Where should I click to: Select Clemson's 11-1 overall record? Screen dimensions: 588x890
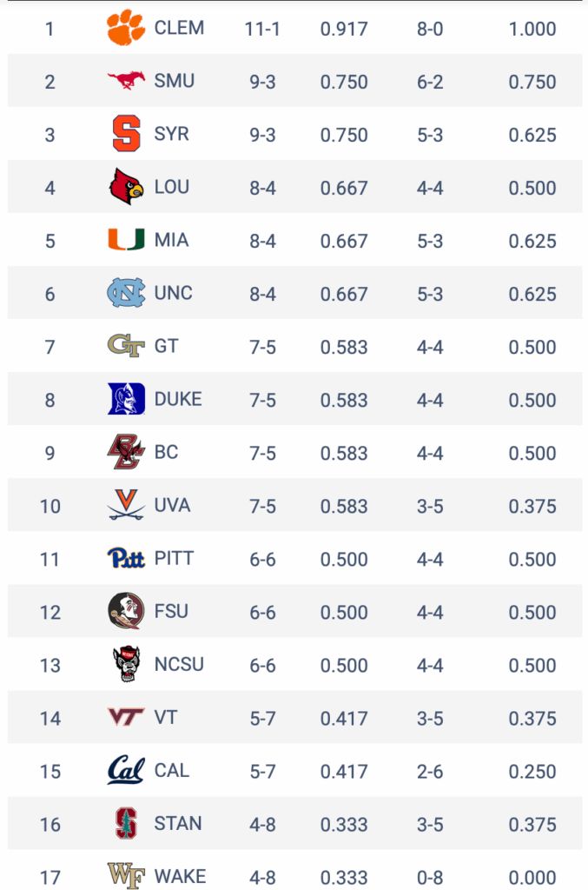tap(262, 29)
